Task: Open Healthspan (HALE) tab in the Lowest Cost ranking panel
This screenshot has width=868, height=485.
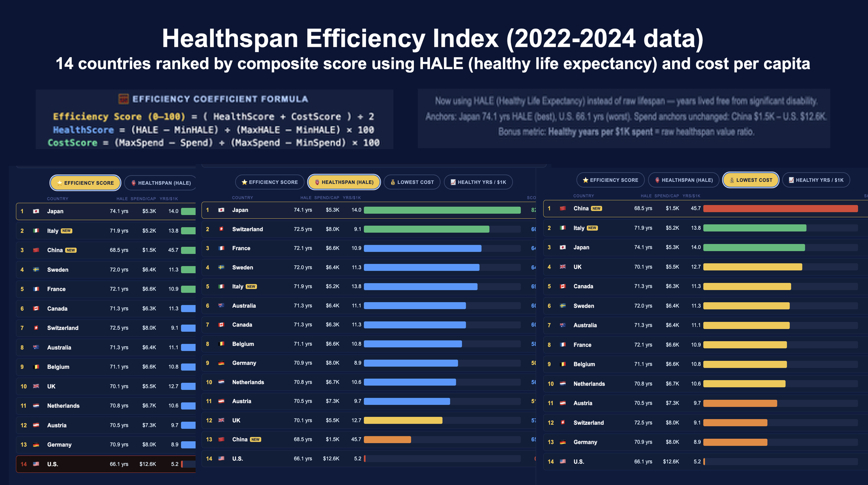Action: [x=684, y=180]
